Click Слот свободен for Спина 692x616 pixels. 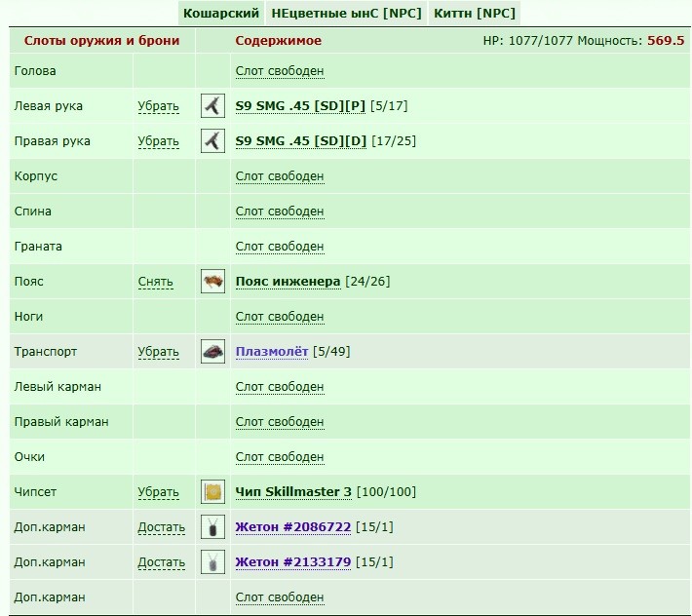tap(280, 212)
